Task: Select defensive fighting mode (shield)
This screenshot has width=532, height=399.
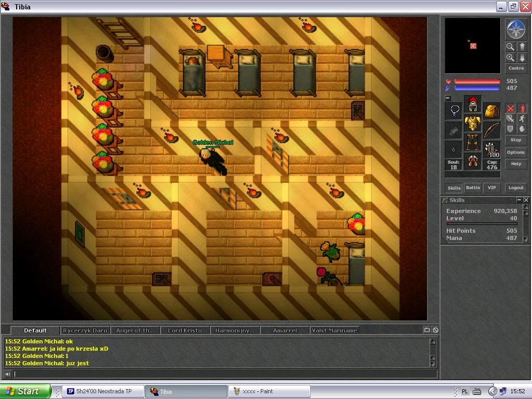Action: coord(510,129)
